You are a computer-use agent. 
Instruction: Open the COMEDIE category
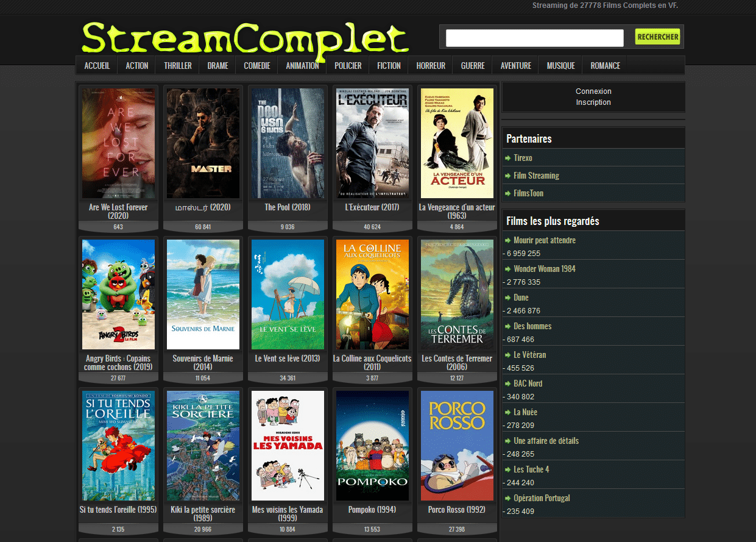[257, 65]
